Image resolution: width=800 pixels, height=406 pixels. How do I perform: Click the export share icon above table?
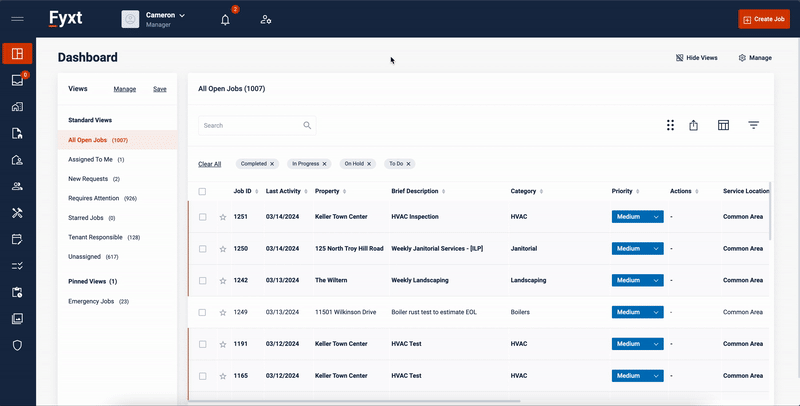(x=693, y=125)
